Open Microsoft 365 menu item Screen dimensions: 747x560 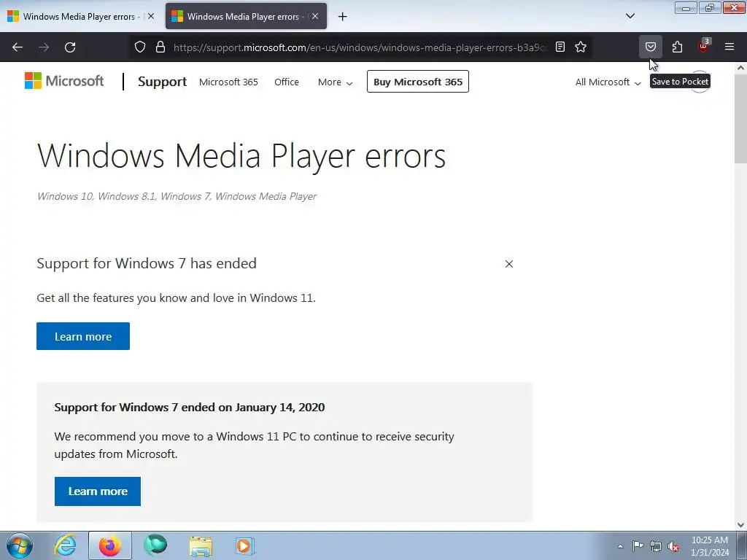228,82
